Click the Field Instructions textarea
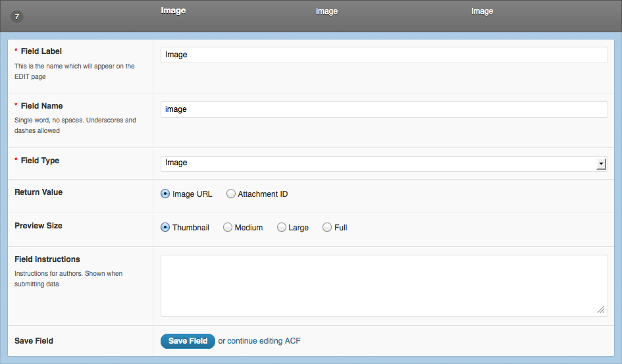Screen dimensions: 622x364 click(384, 286)
